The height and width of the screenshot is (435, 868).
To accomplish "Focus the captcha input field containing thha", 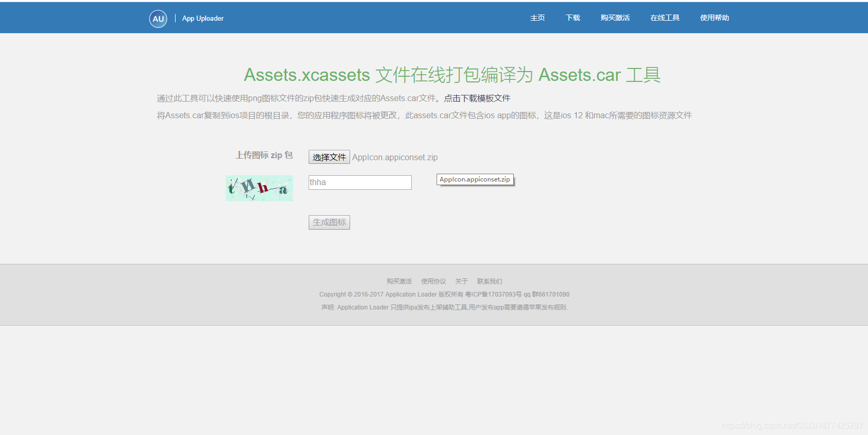I will 360,183.
